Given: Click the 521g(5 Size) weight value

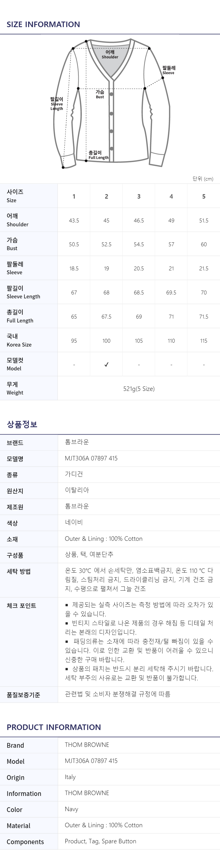Looking at the screenshot, I should tap(139, 388).
